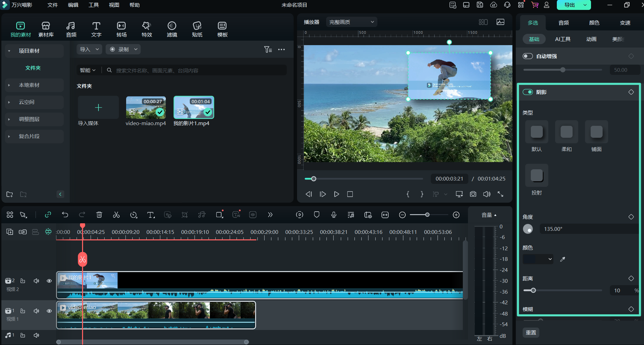Click the Reset (重置) button
This screenshot has width=644, height=345.
[531, 332]
